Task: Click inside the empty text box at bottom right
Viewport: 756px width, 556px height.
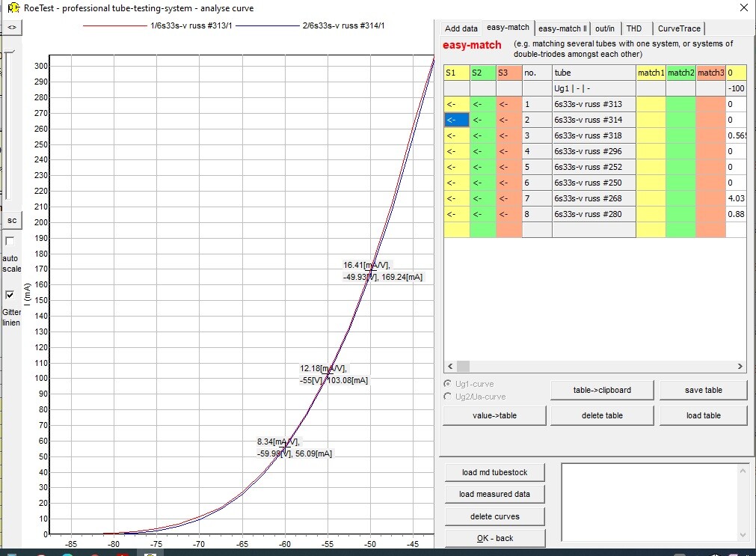Action: click(x=650, y=502)
